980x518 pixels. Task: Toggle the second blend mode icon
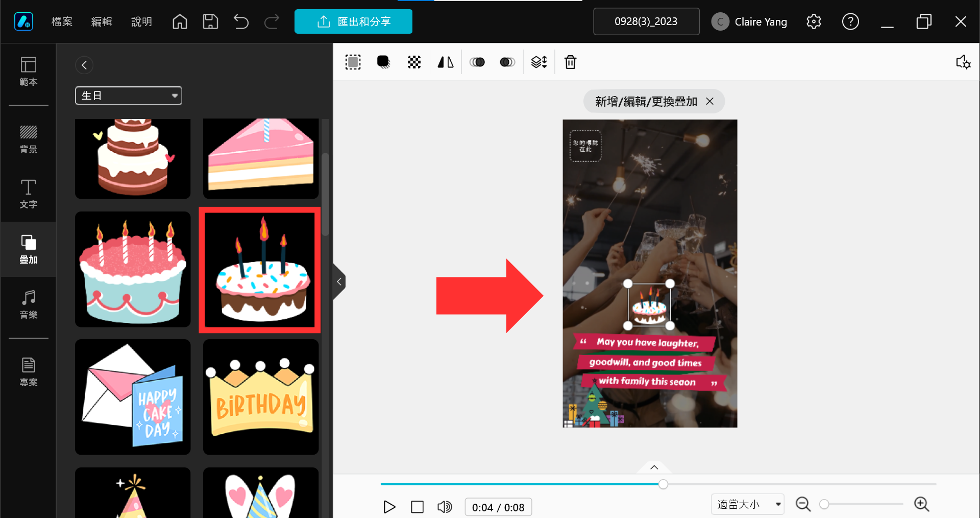click(507, 62)
